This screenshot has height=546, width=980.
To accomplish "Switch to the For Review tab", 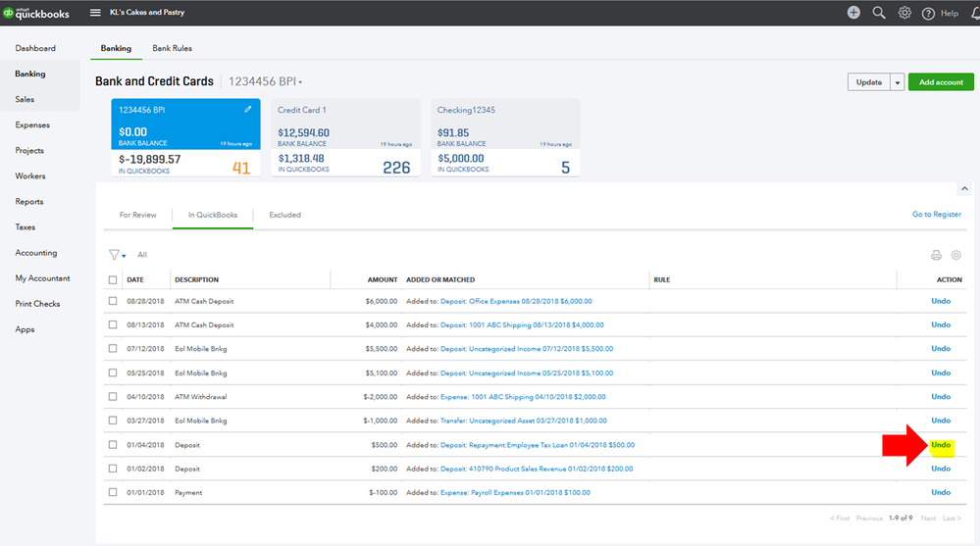I will tap(137, 215).
